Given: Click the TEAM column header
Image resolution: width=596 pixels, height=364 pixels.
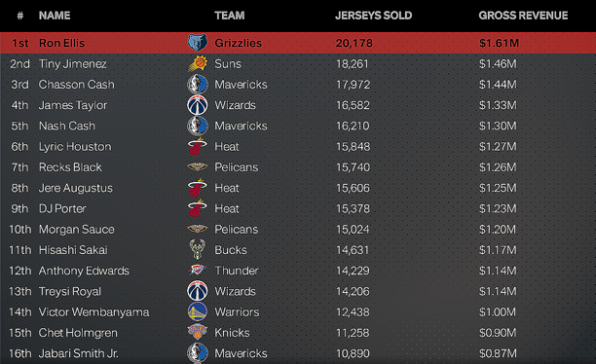Looking at the screenshot, I should (230, 16).
